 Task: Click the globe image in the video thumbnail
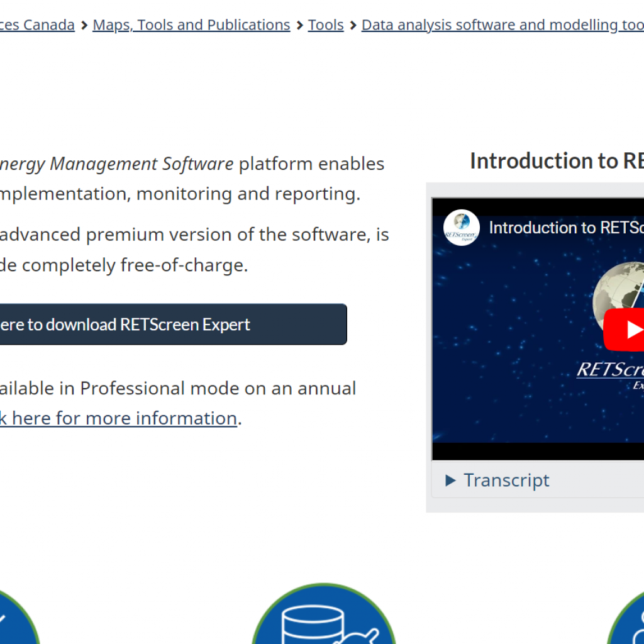pyautogui.click(x=616, y=296)
